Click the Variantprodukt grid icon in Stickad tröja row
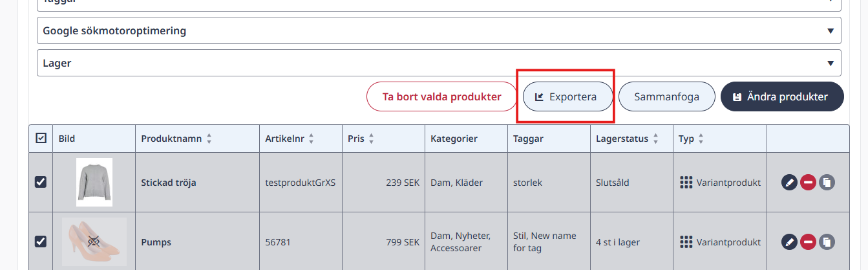 click(686, 183)
